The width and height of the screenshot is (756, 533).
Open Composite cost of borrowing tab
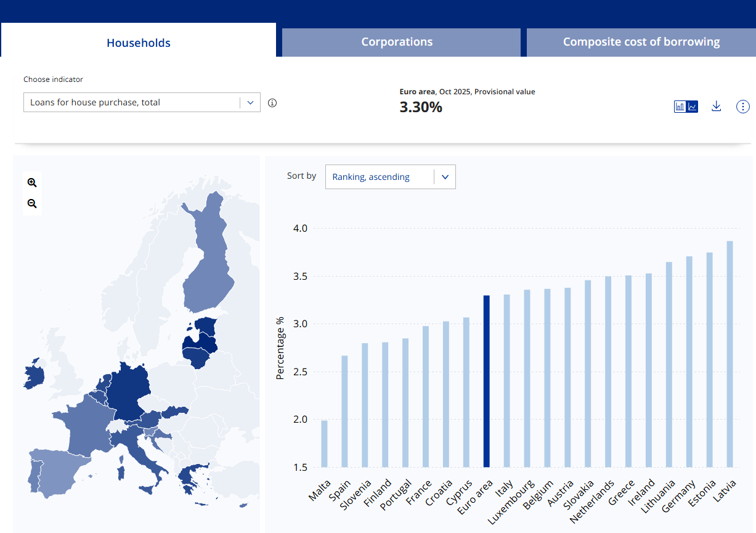pos(641,42)
